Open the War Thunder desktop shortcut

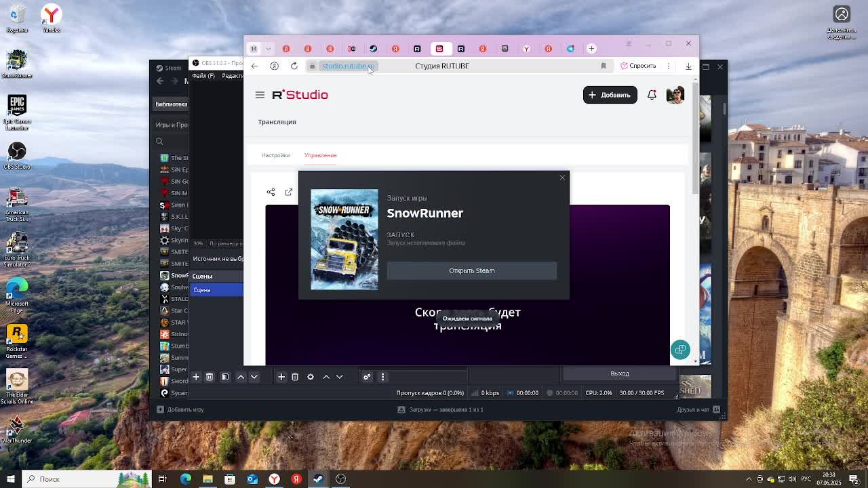point(17,429)
